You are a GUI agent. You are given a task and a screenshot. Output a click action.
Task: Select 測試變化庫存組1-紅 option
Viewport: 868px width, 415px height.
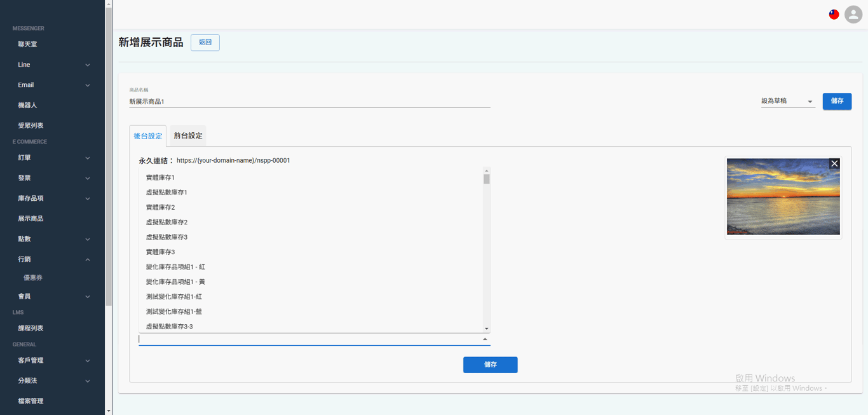point(311,297)
